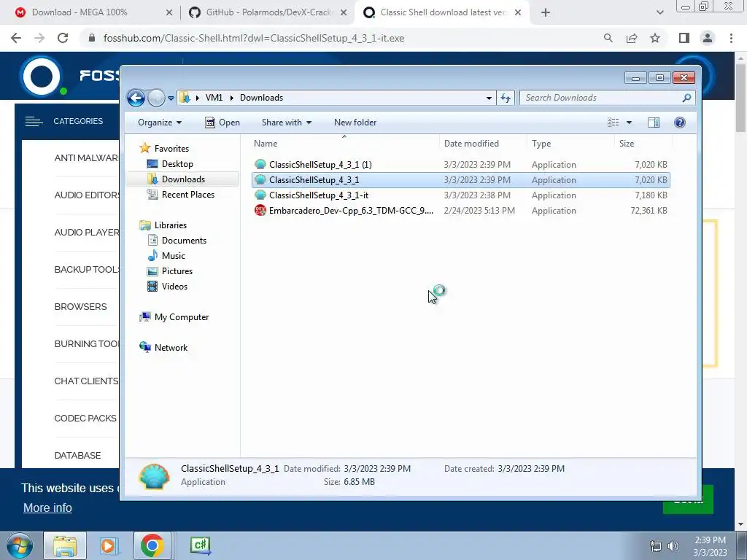
Task: Click the ClassicShellSetup_4_3_1-it shell icon
Action: (x=260, y=195)
